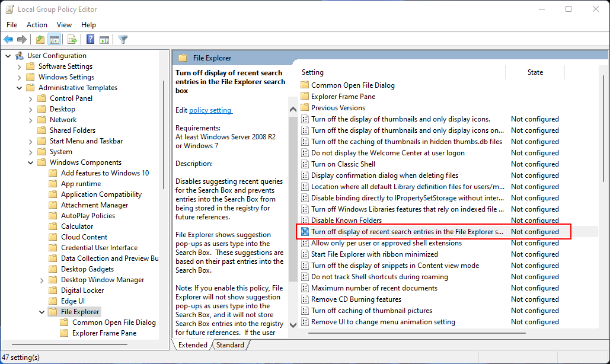Click the scrollbar down arrow button
Viewport: 610px width, 364px height.
[293, 324]
